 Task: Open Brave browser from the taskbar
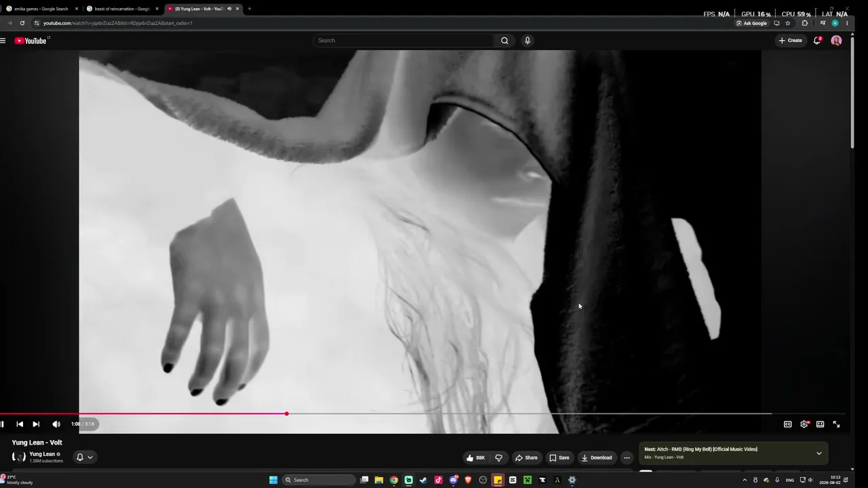(468, 480)
